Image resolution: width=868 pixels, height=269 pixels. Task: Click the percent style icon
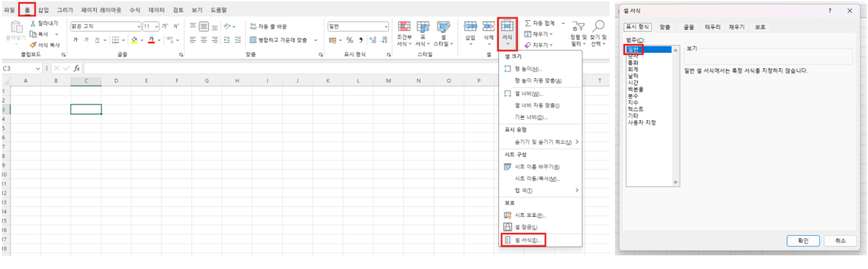pos(349,40)
